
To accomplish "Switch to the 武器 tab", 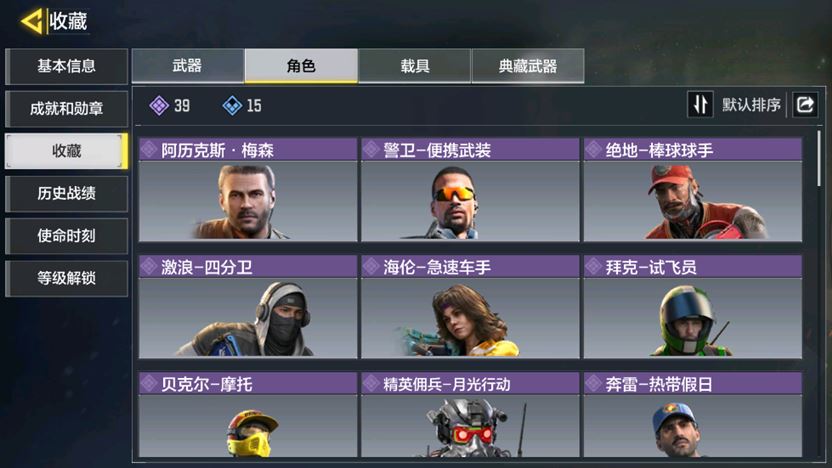I will [x=188, y=66].
